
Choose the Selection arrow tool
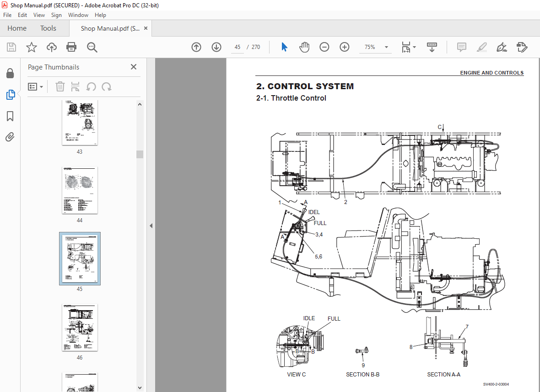[x=284, y=47]
